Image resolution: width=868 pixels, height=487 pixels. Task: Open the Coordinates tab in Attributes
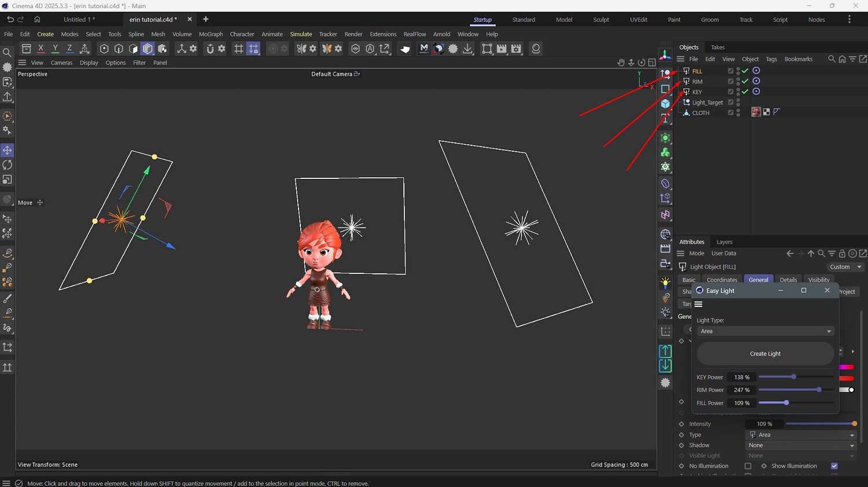722,280
